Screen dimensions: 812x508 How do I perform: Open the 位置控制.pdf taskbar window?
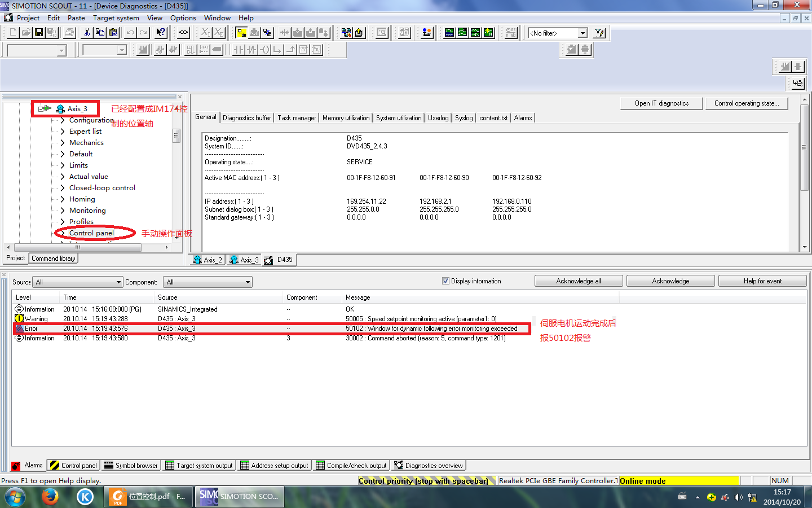coord(149,497)
